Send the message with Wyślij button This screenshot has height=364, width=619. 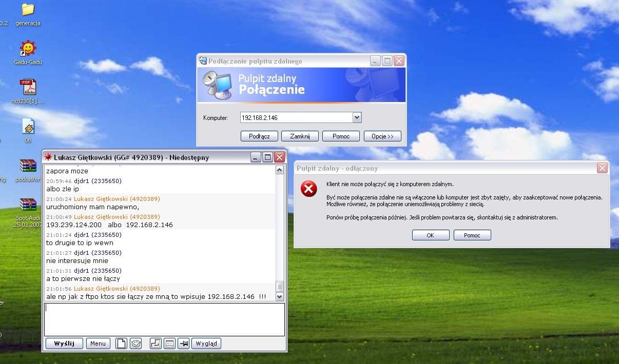[64, 343]
